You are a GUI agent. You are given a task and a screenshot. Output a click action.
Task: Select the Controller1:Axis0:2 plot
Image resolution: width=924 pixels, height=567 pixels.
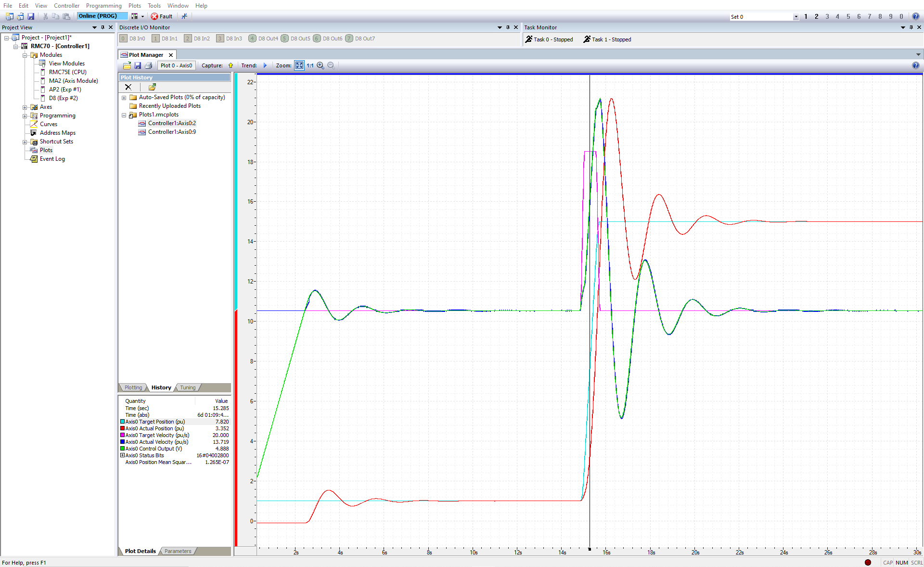172,123
